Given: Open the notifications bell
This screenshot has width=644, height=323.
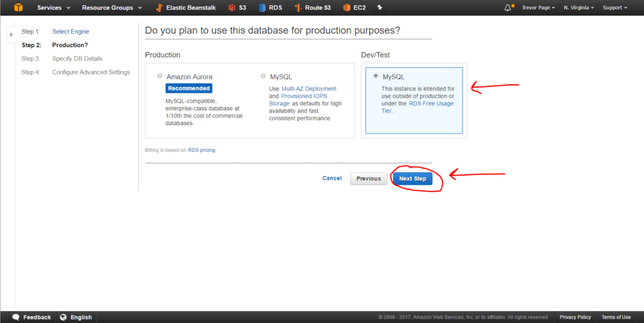Looking at the screenshot, I should [x=508, y=8].
